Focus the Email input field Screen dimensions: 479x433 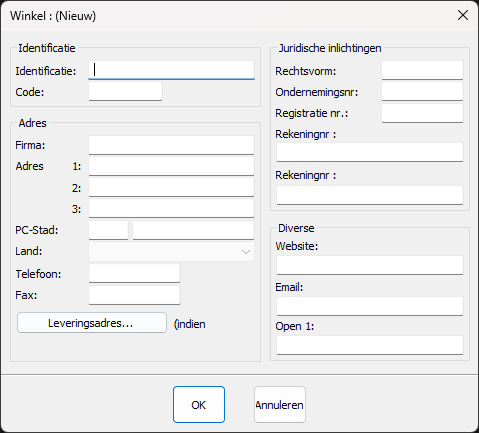pyautogui.click(x=370, y=306)
